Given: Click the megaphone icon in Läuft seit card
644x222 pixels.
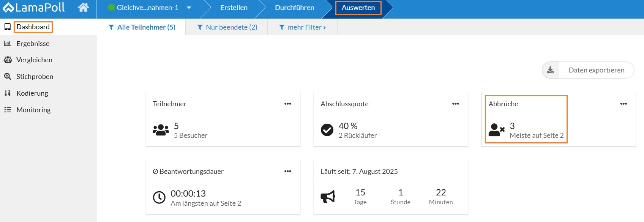Looking at the screenshot, I should pos(328,197).
